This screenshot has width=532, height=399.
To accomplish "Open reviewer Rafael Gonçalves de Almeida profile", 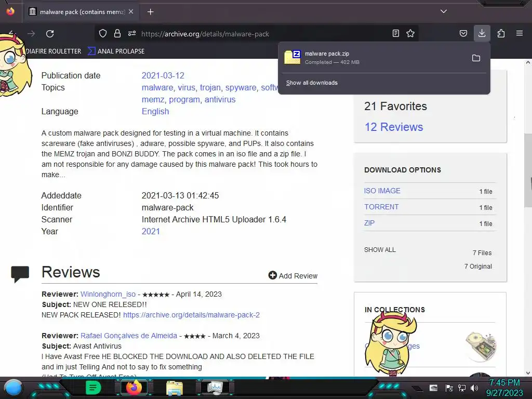I will (x=129, y=336).
